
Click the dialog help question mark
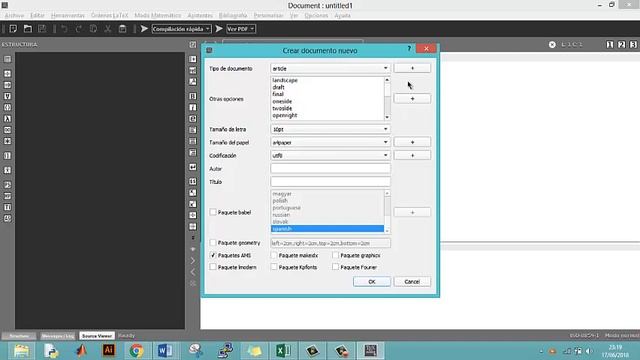409,49
